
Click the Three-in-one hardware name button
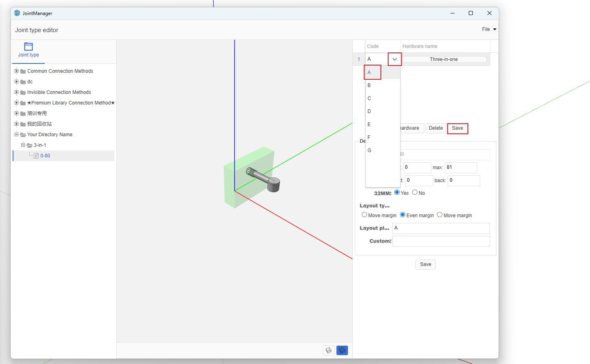point(444,59)
